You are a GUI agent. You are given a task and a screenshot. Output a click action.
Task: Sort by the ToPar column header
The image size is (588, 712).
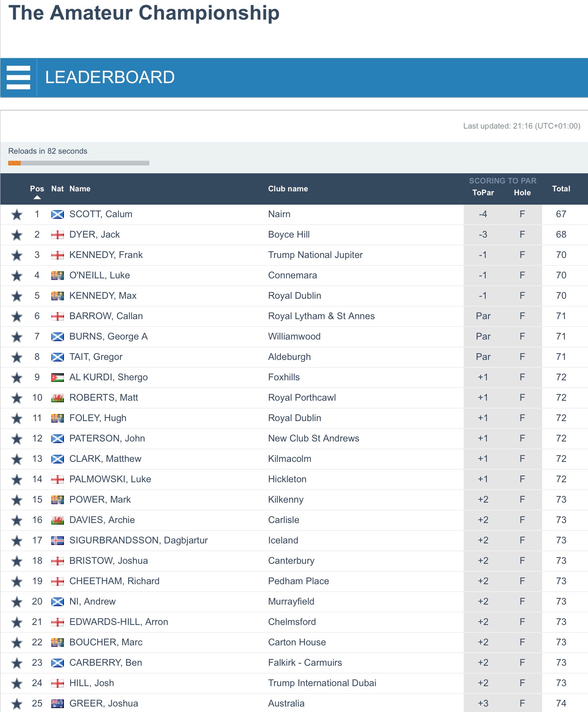tap(483, 193)
